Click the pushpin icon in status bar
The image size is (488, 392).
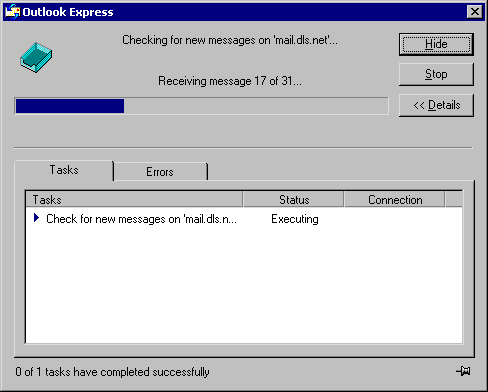tap(463, 371)
